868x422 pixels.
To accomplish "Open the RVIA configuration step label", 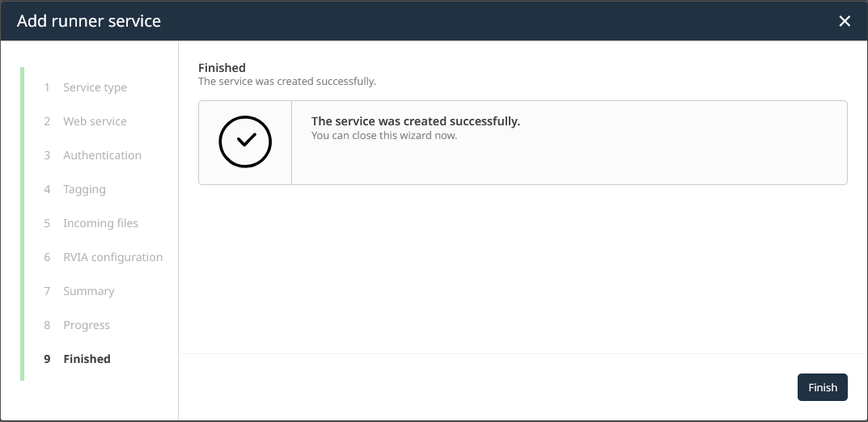I will pyautogui.click(x=112, y=257).
